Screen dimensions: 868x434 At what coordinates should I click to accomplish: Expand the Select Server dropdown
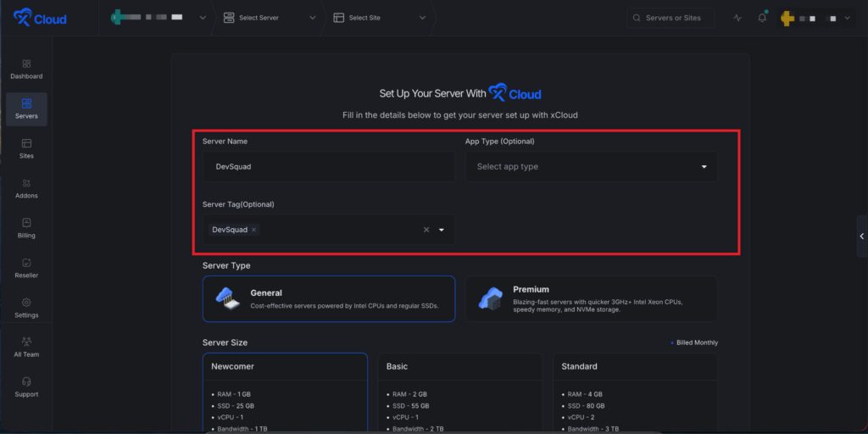[x=270, y=18]
